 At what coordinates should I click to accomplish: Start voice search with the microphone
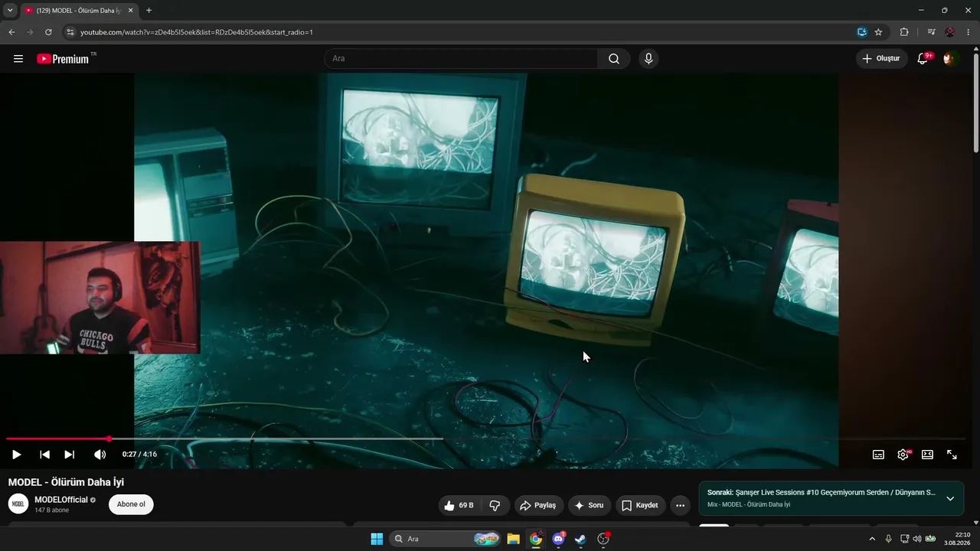point(648,59)
